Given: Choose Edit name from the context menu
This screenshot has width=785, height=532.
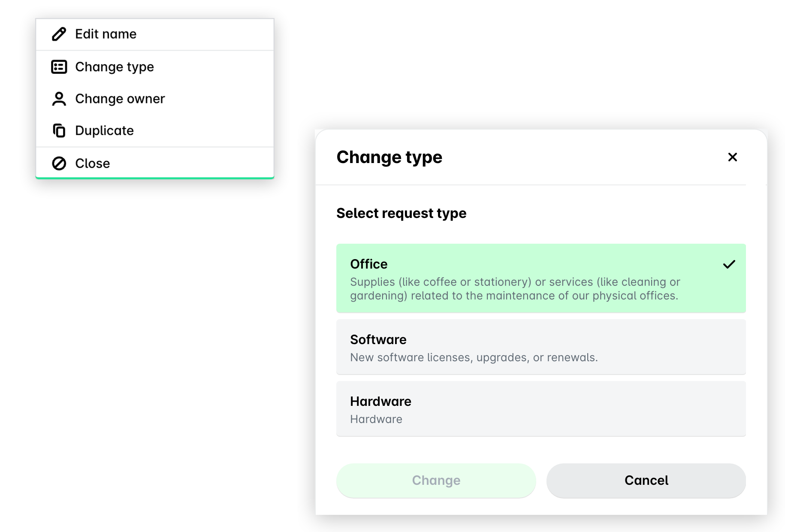Looking at the screenshot, I should [155, 34].
